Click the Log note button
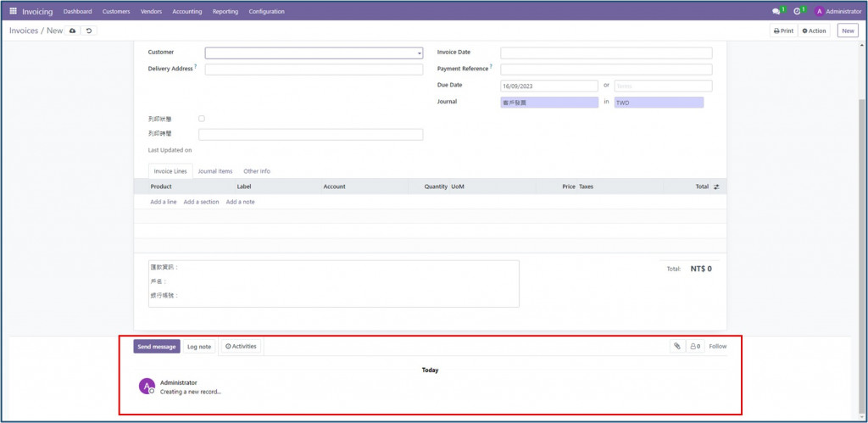 point(199,347)
